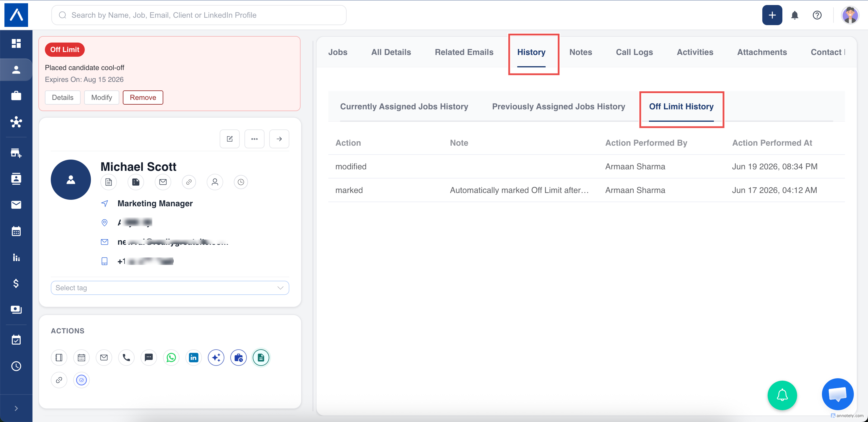868x422 pixels.
Task: Open the dashboard icon in sidebar
Action: click(16, 43)
